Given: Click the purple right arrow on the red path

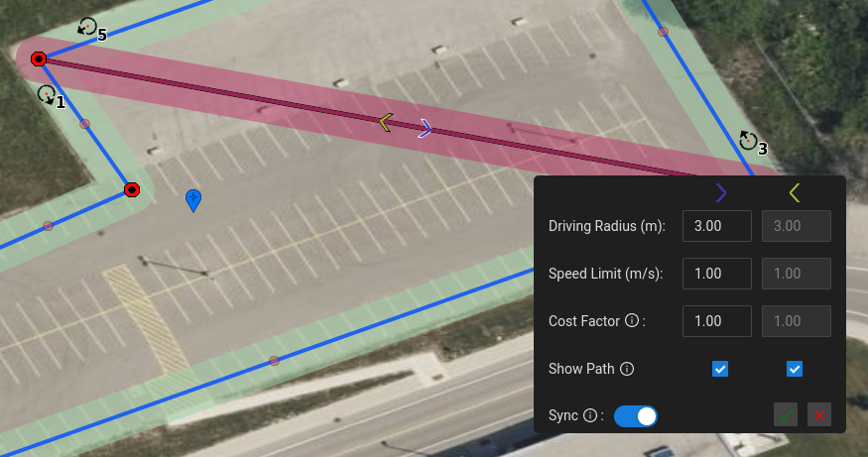Looking at the screenshot, I should tap(426, 128).
